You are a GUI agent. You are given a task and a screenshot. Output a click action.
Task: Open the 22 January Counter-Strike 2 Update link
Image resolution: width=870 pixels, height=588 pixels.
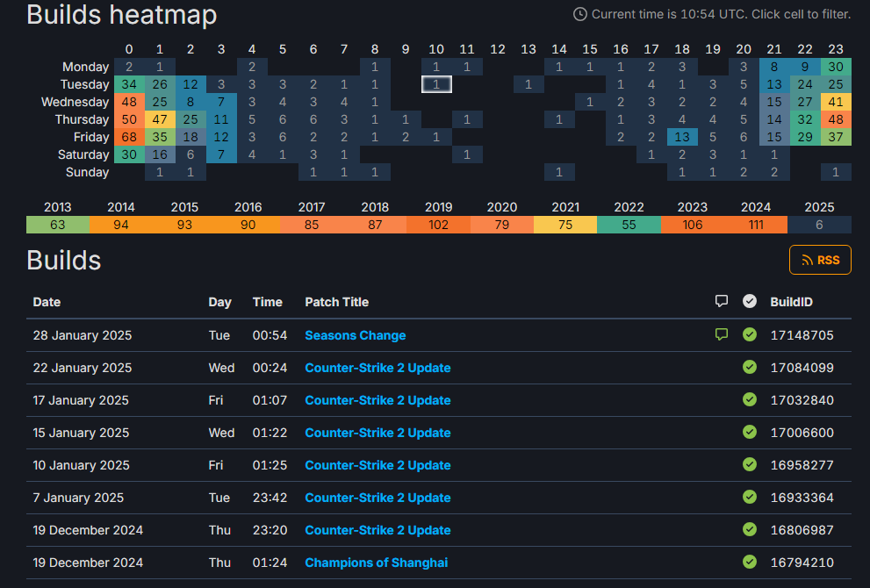point(377,368)
